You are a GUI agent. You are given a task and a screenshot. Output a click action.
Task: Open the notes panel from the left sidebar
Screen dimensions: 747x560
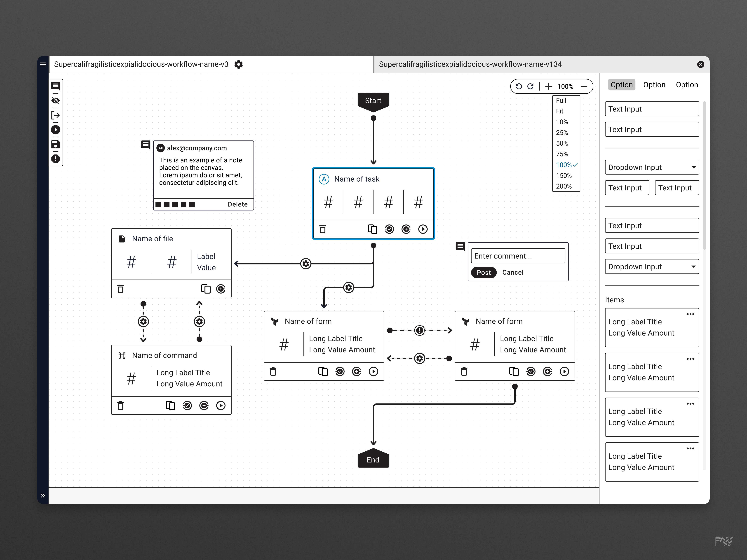click(x=56, y=86)
